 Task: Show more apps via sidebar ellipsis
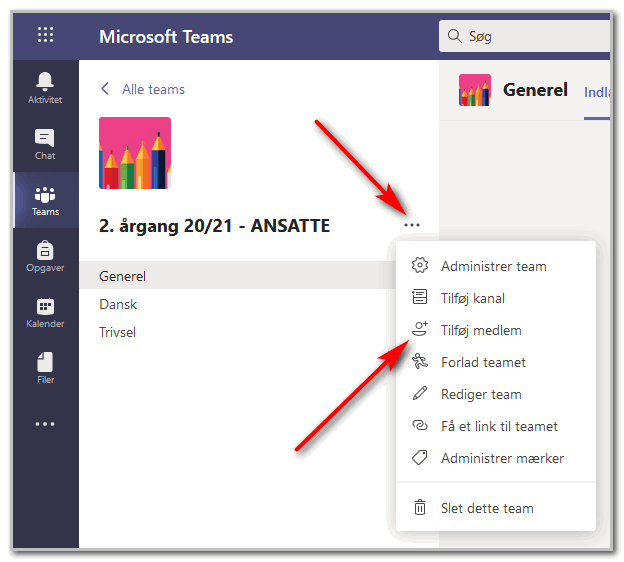[45, 424]
